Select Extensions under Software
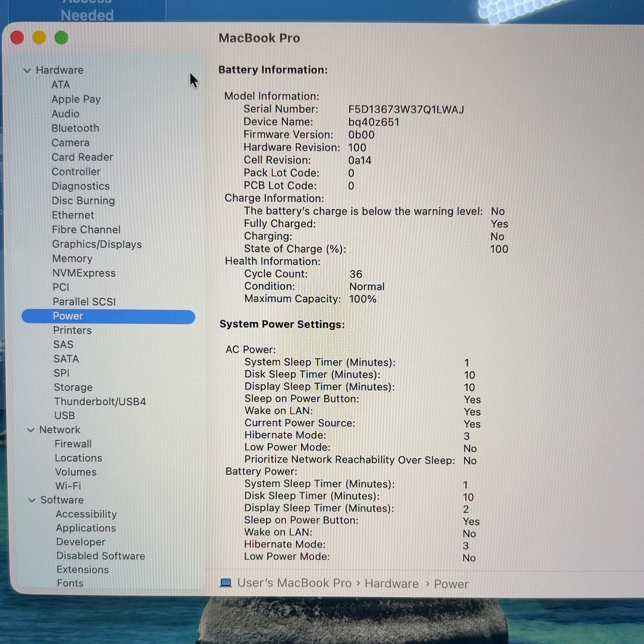The height and width of the screenshot is (644, 644). [x=83, y=569]
